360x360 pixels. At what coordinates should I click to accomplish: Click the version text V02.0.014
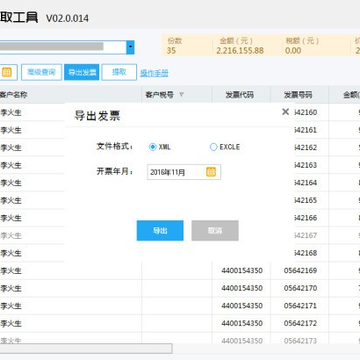67,18
